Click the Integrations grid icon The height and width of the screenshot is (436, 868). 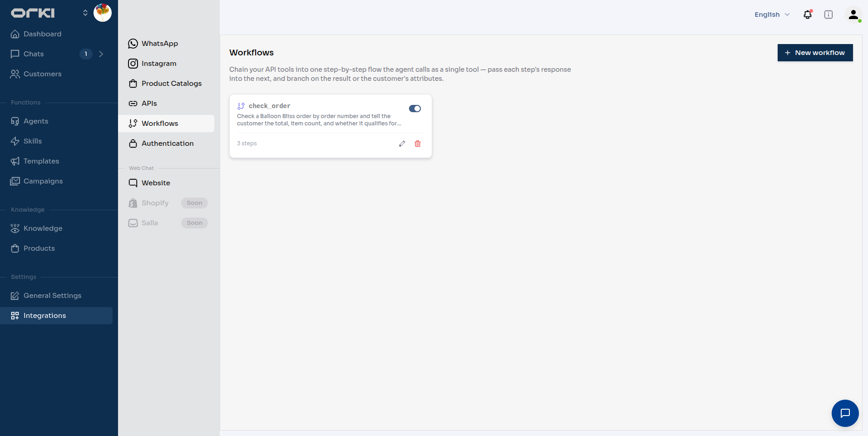coord(15,316)
